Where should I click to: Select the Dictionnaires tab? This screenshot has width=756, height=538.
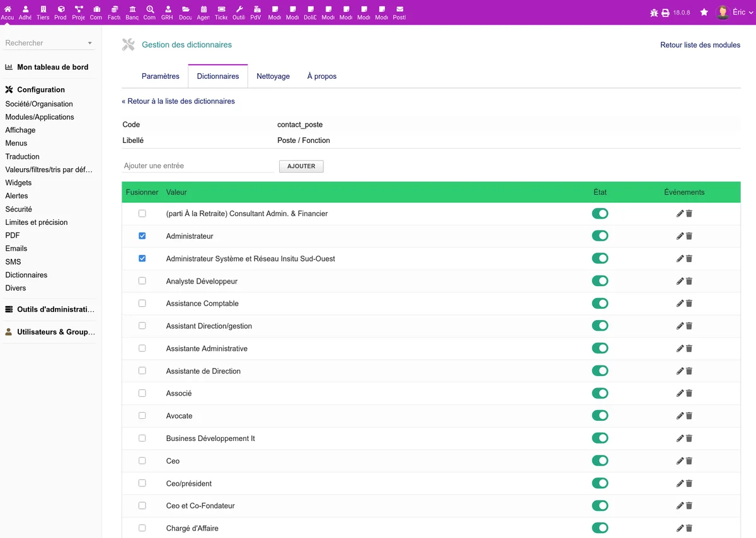coord(218,76)
